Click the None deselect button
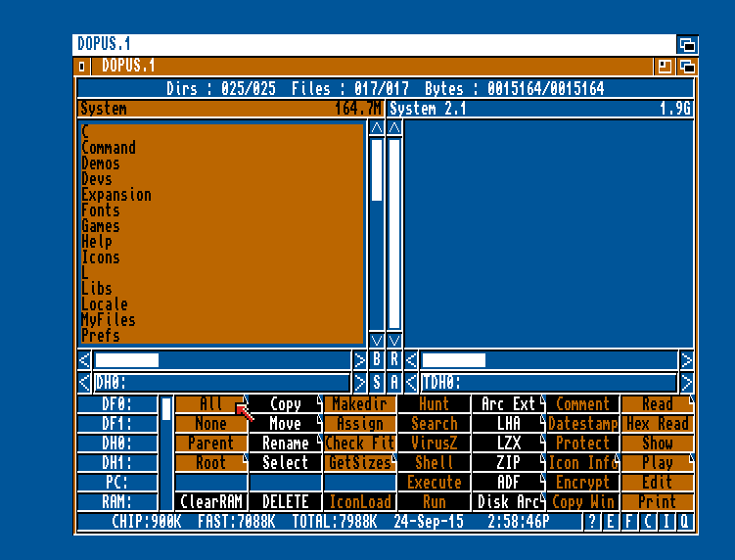Screen dimensions: 735x560 tap(211, 424)
